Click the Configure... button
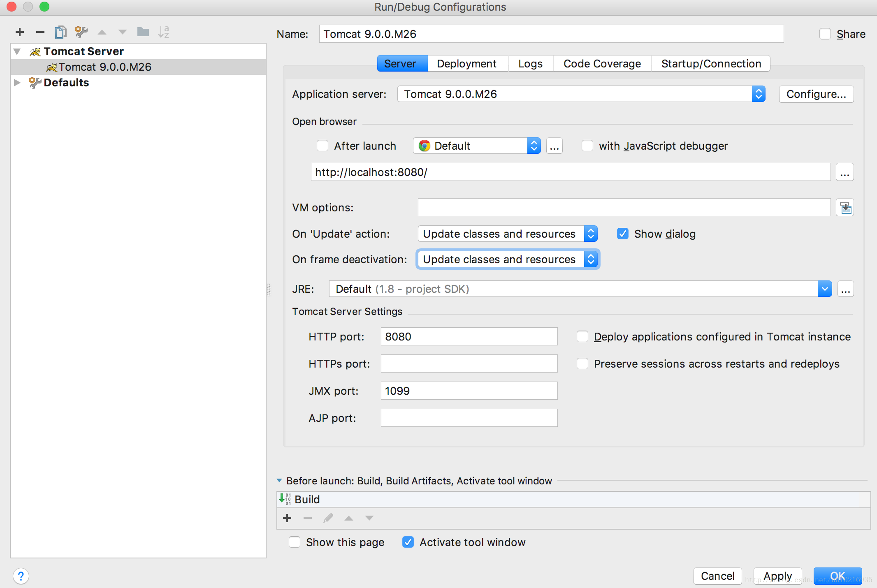Screen dimensions: 877x588 [x=816, y=94]
